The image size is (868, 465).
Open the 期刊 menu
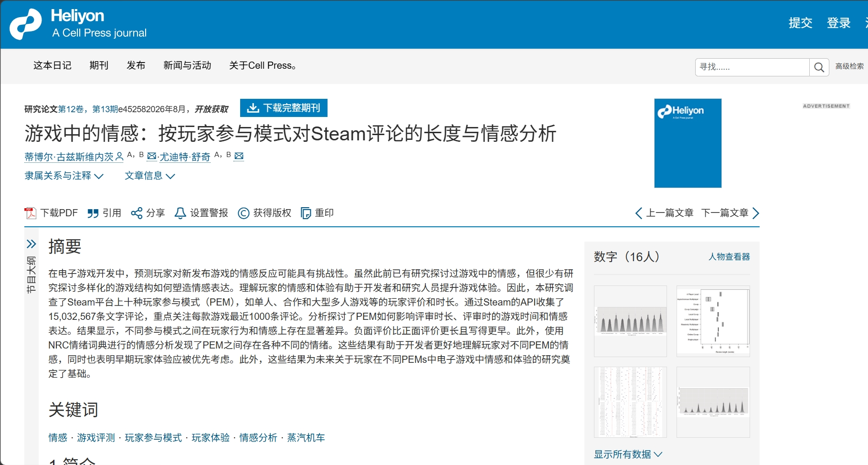tap(99, 65)
